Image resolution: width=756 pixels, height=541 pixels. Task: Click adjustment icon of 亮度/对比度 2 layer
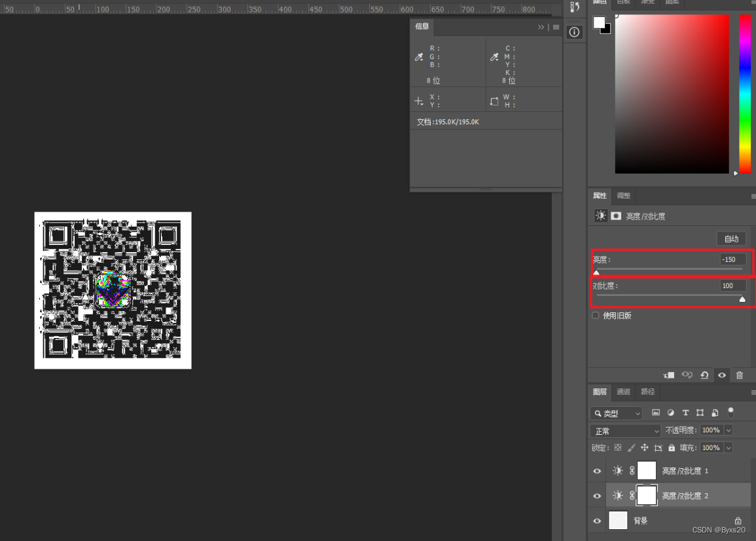[618, 496]
